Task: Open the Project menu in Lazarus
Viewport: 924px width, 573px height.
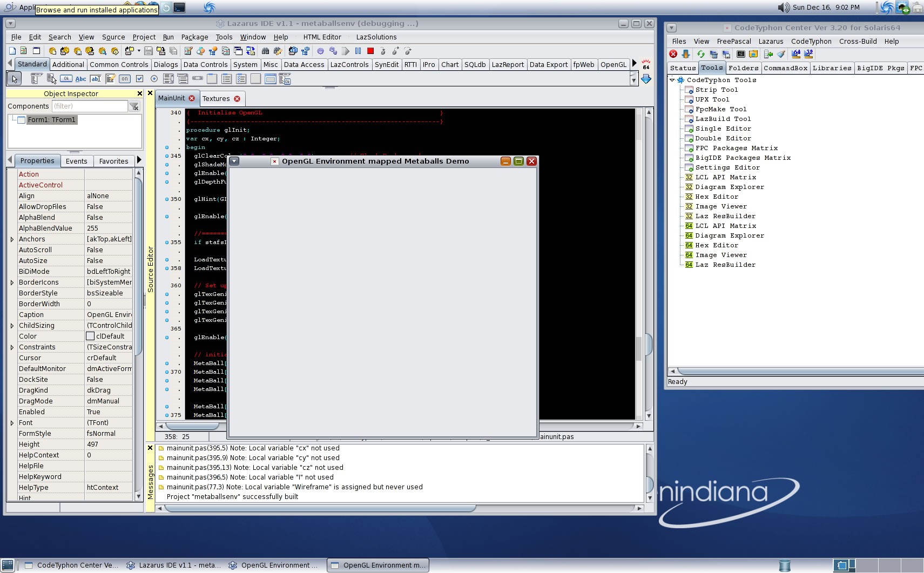Action: (x=144, y=37)
